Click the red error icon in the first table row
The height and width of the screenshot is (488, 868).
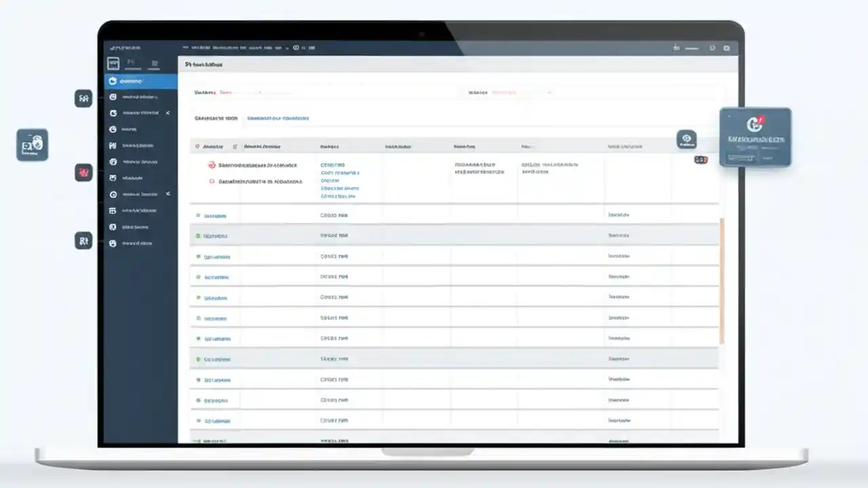tap(211, 165)
